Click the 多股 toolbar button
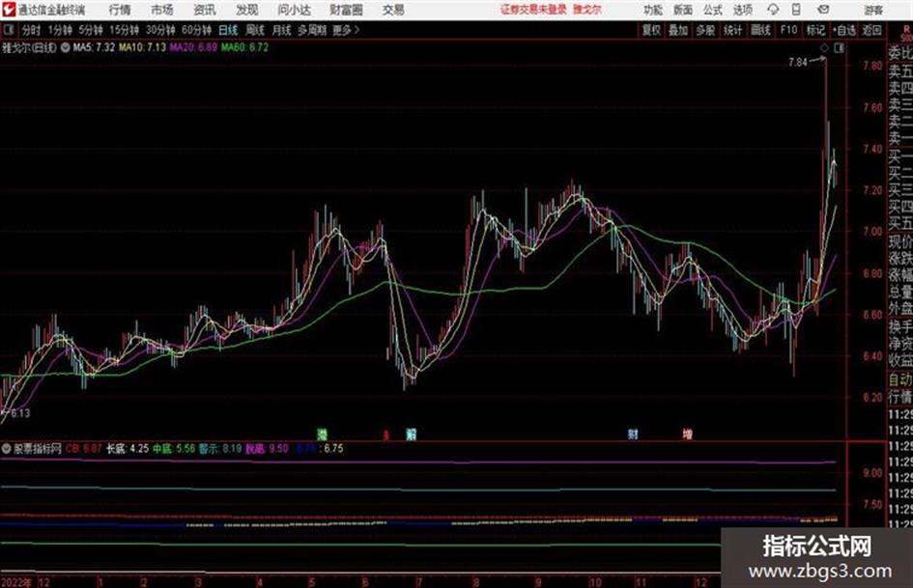 tap(705, 30)
